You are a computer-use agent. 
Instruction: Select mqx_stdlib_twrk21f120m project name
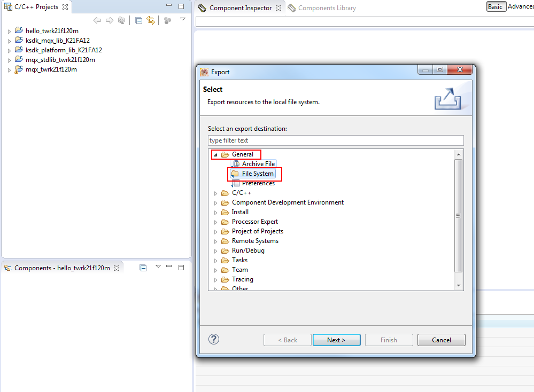60,60
